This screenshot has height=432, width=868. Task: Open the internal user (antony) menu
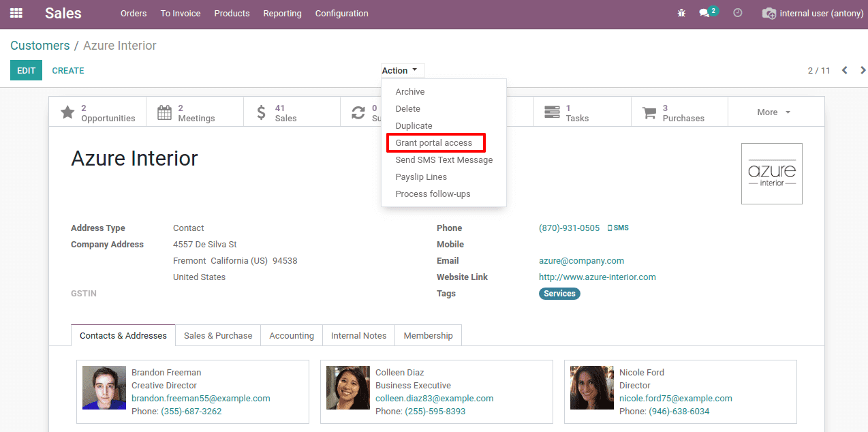coord(813,13)
